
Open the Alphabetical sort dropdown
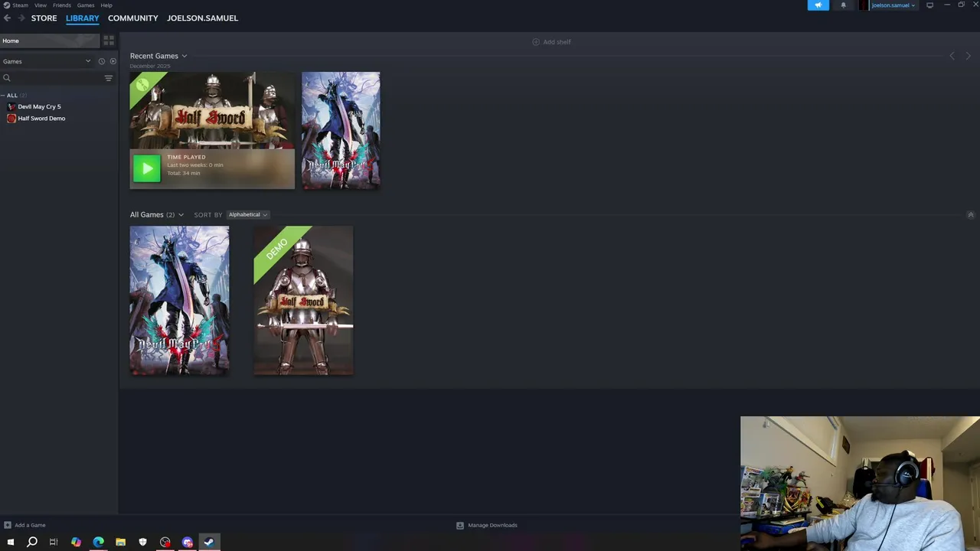point(248,215)
